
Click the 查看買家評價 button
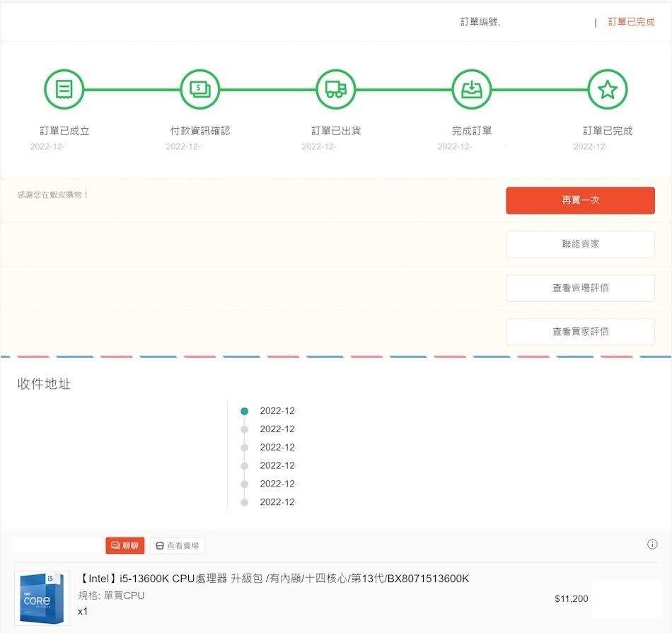tap(580, 332)
